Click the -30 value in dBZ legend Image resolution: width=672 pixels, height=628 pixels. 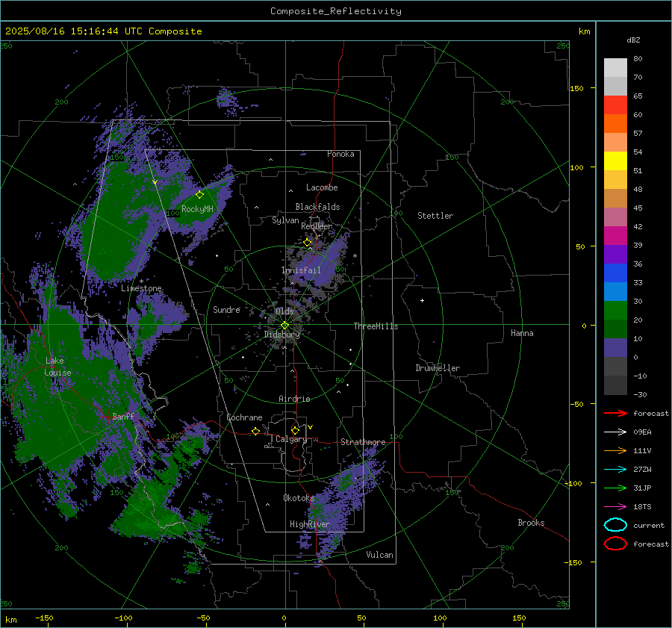click(640, 394)
